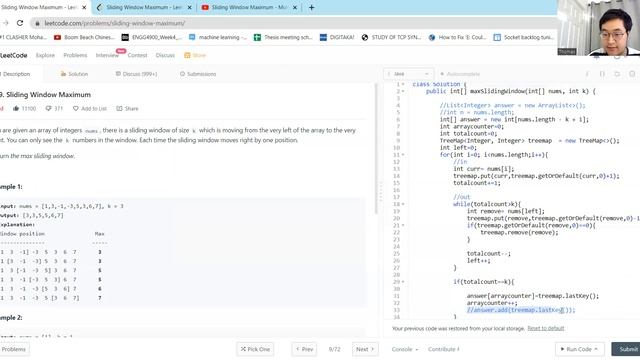Click code line with treemap.lastKey() assignment
640x360 pixels.
[x=533, y=296]
